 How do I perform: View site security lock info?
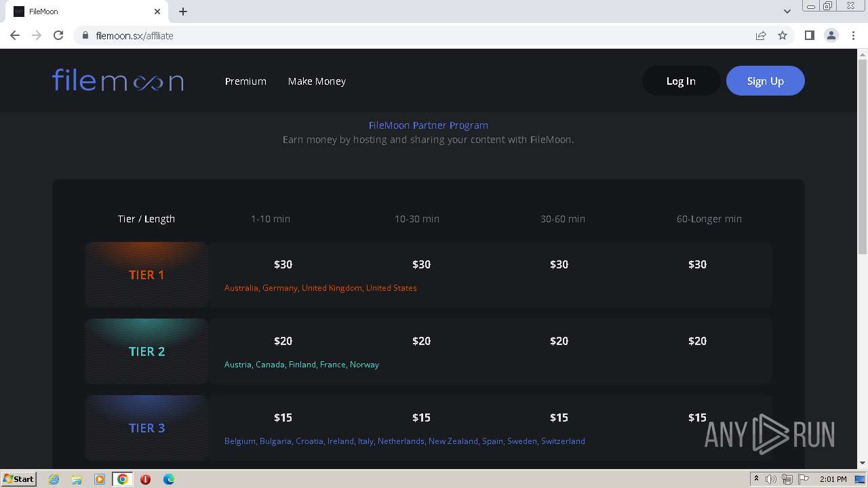pos(85,35)
